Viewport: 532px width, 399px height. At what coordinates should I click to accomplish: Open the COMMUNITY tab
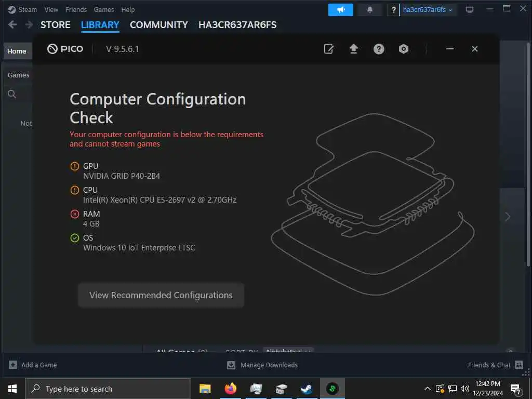click(159, 25)
